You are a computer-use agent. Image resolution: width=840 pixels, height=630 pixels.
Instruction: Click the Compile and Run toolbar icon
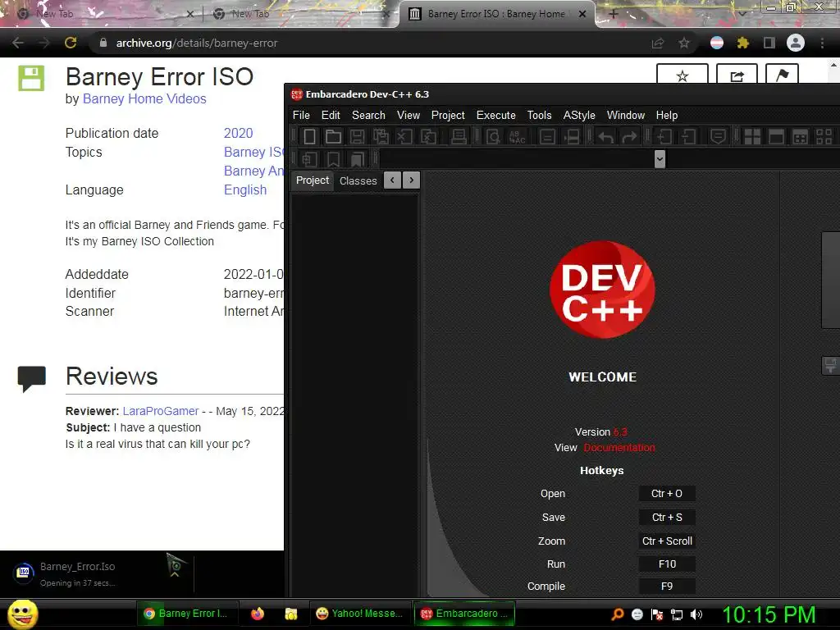click(800, 137)
